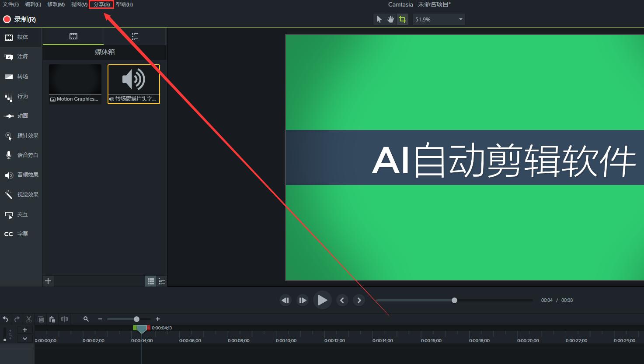Open the zoom percentage dropdown
644x364 pixels.
(x=460, y=19)
